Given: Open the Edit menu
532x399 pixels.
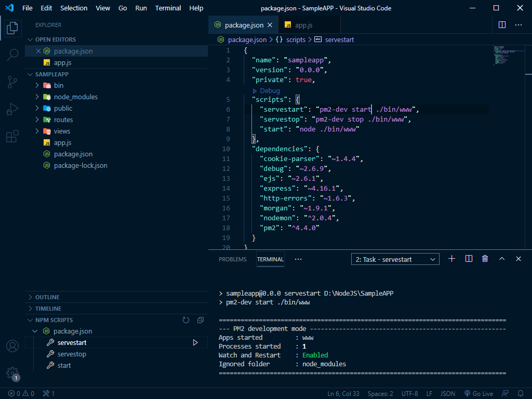Looking at the screenshot, I should pos(46,8).
